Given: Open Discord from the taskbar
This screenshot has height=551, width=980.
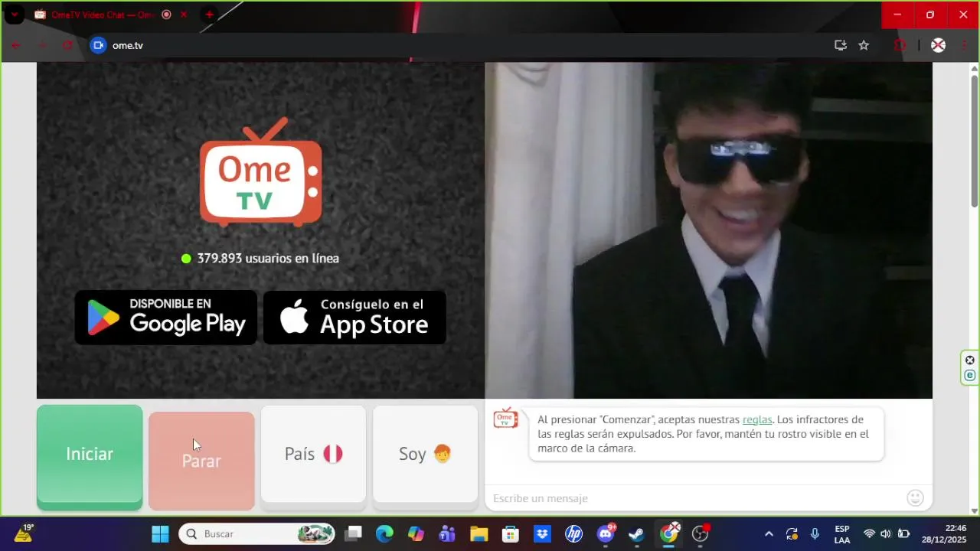Looking at the screenshot, I should pyautogui.click(x=606, y=534).
